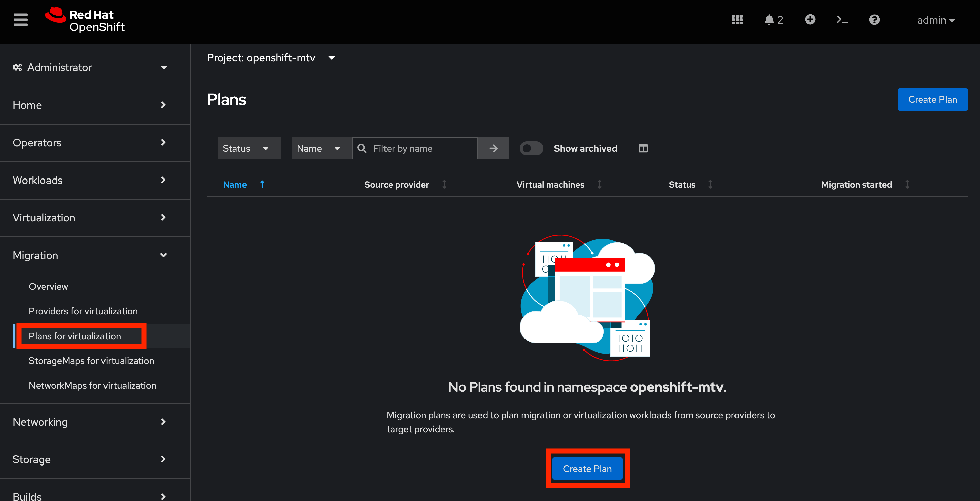Open the help question mark icon
This screenshot has width=980, height=501.
pyautogui.click(x=874, y=19)
